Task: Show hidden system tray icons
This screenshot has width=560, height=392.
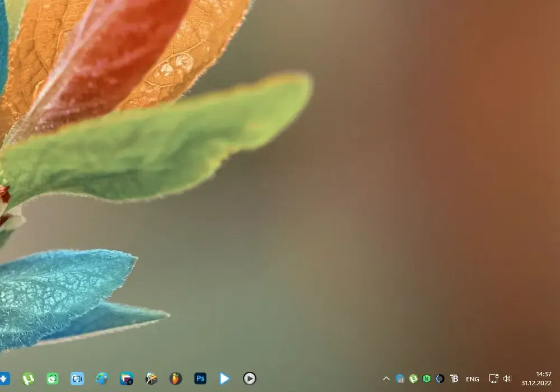Action: point(386,379)
